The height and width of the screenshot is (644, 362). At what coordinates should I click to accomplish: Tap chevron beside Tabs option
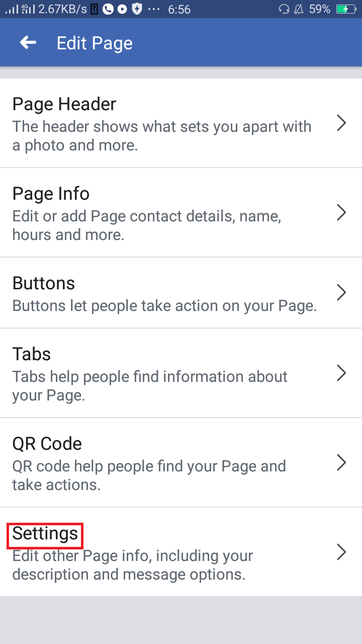coord(341,373)
